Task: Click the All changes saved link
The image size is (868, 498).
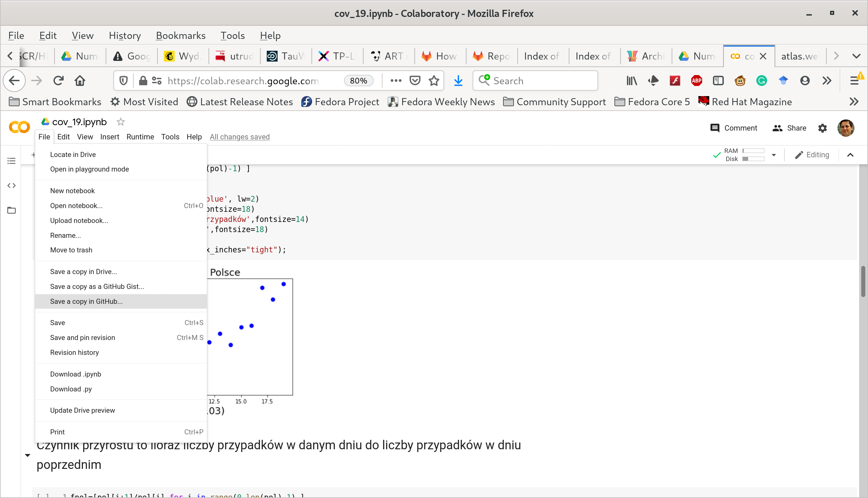Action: pyautogui.click(x=239, y=137)
